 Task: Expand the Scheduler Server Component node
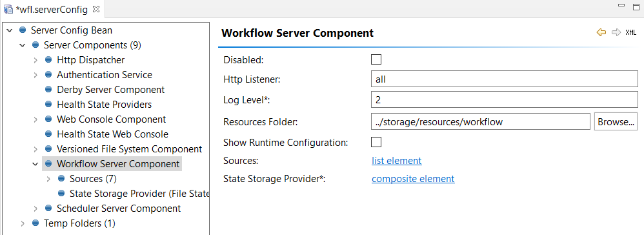35,209
